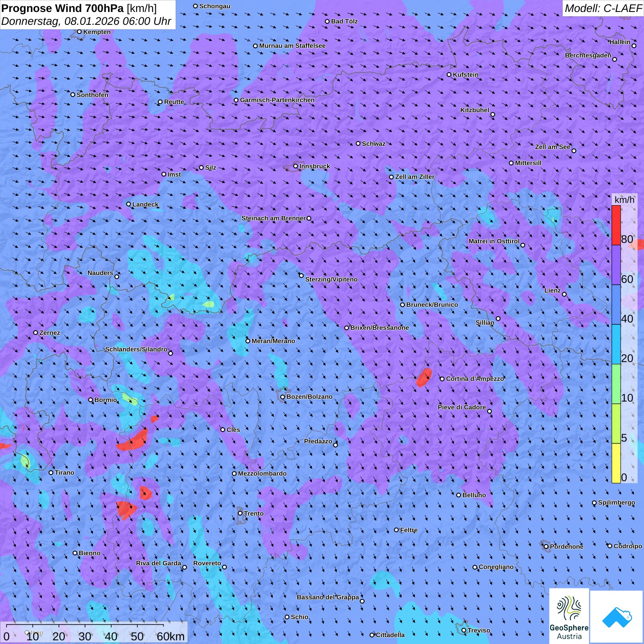
Task: Click the 'Prognose Wind 700hPa [km/h]' title
Action: click(79, 8)
